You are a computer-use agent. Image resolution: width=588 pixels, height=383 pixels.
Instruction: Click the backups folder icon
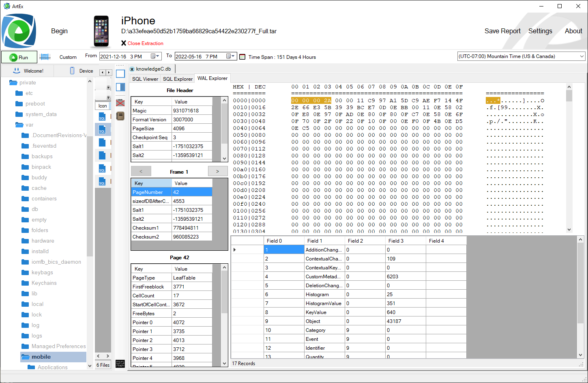tap(25, 157)
